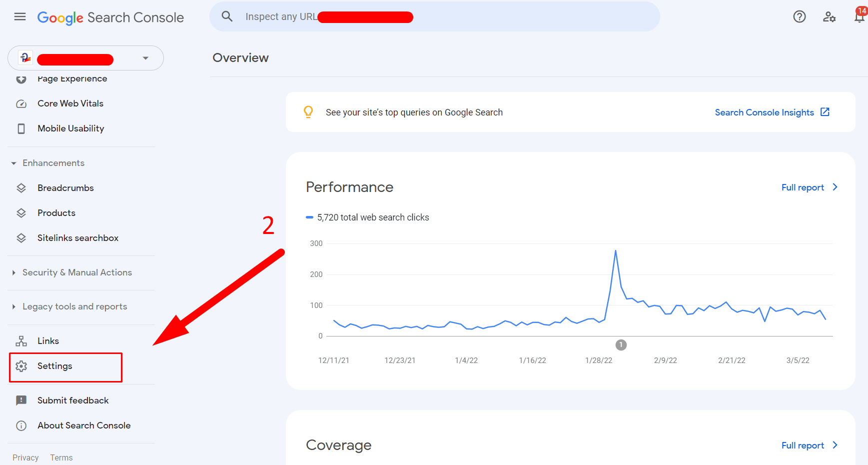Viewport: 868px width, 465px height.
Task: Open the Links report
Action: click(x=48, y=341)
